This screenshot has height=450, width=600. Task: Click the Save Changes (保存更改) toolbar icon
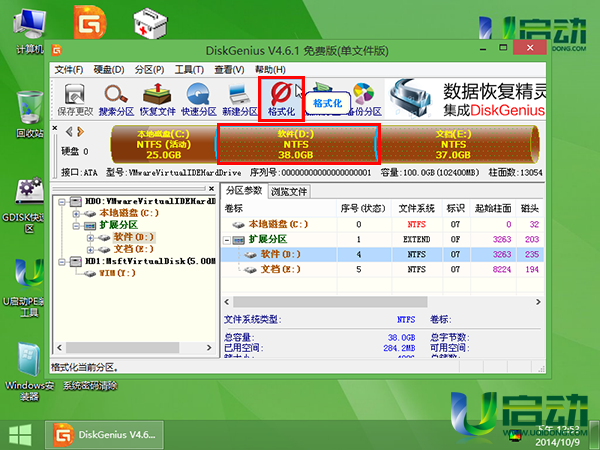tap(75, 99)
